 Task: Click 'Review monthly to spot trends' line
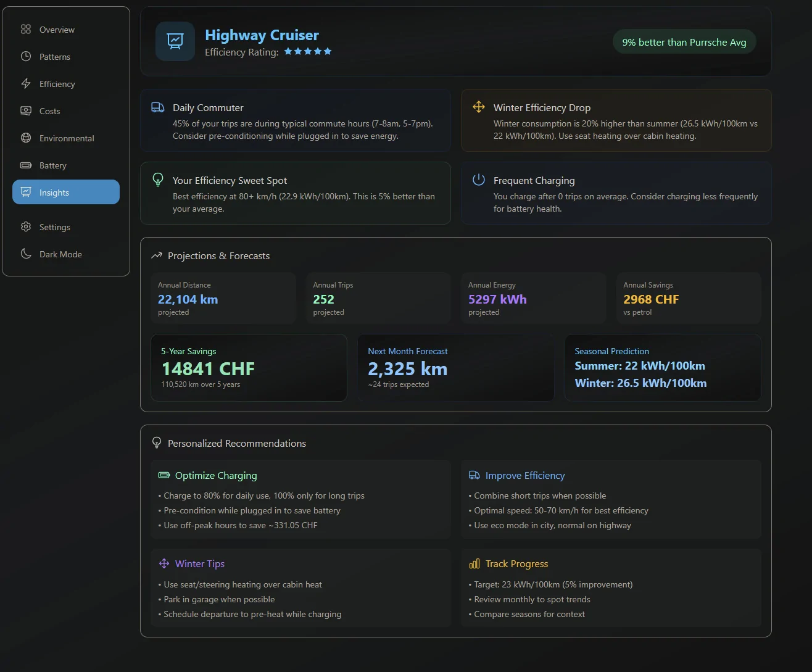click(529, 599)
